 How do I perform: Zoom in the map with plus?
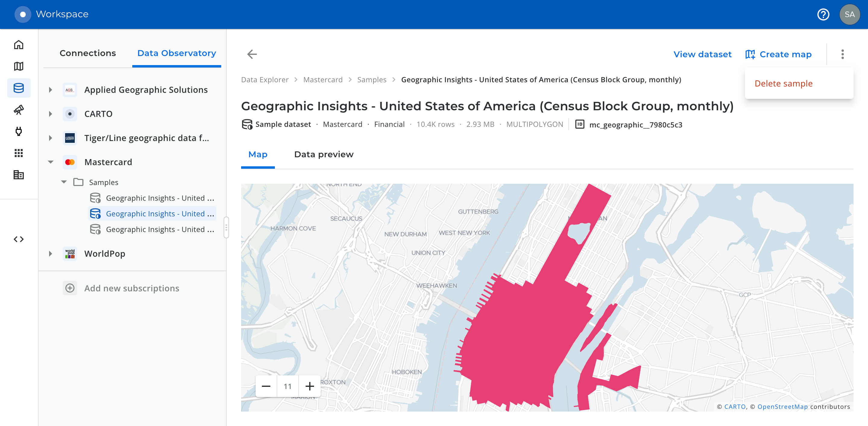click(310, 386)
